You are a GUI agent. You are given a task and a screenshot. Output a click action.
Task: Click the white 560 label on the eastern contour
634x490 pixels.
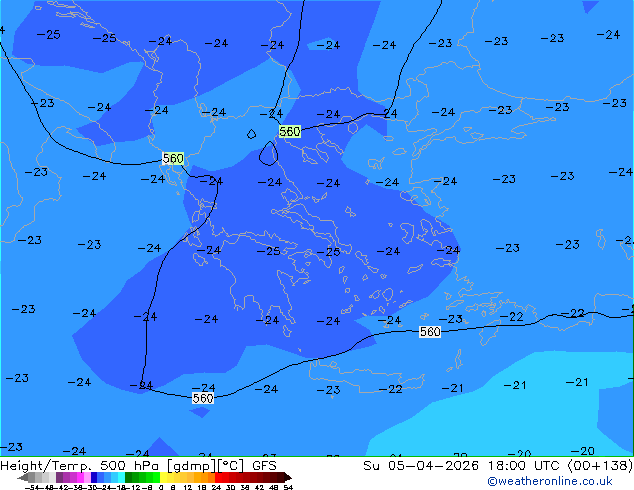(x=430, y=332)
